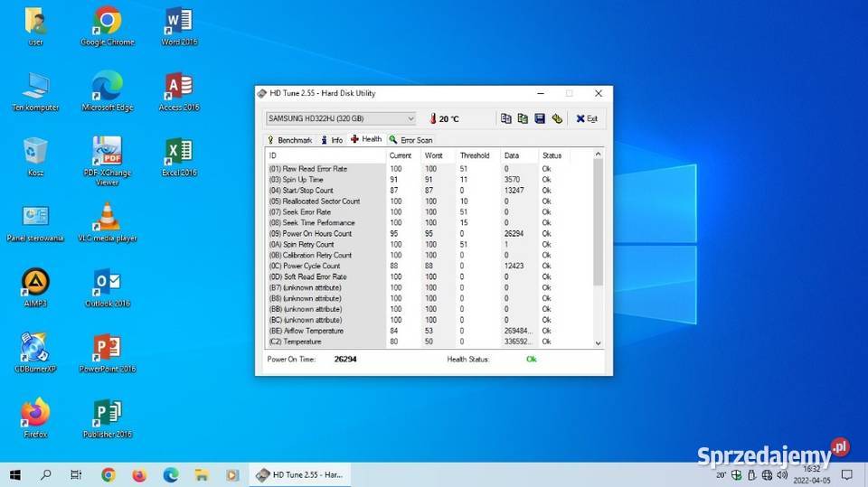Screen dimensions: 868x487
Task: Open HD Tune options icon
Action: point(557,118)
